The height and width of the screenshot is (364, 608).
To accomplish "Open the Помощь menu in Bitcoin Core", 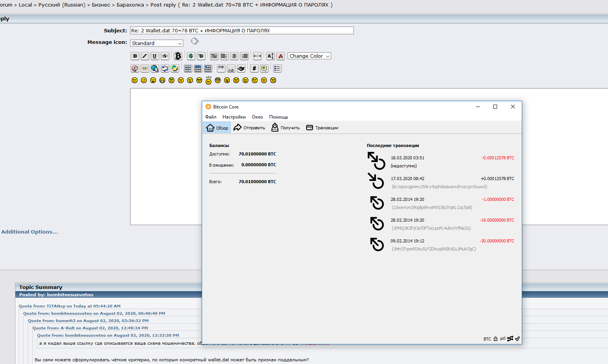I will click(x=278, y=117).
